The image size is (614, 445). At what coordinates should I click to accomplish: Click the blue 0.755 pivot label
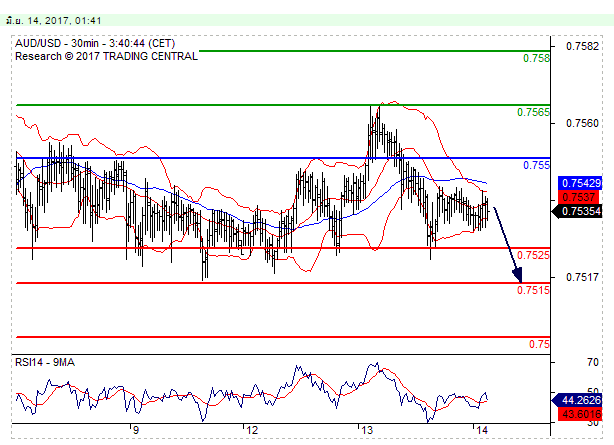pyautogui.click(x=536, y=165)
